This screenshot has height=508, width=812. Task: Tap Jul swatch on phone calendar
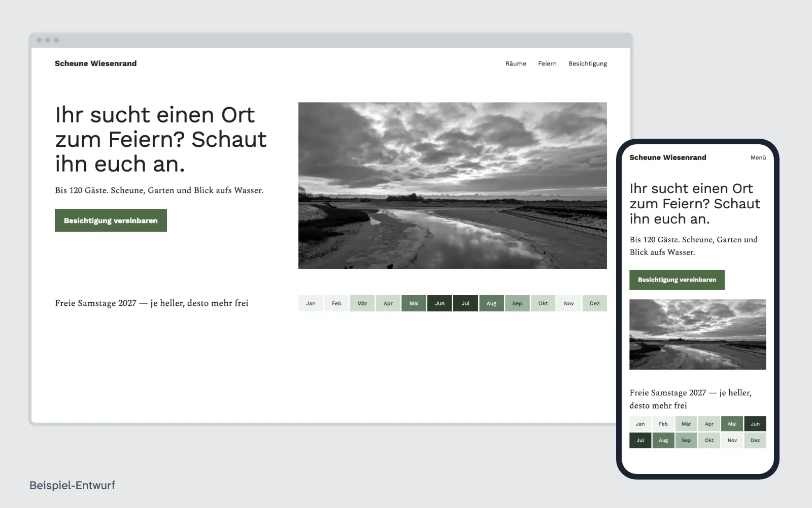[640, 440]
